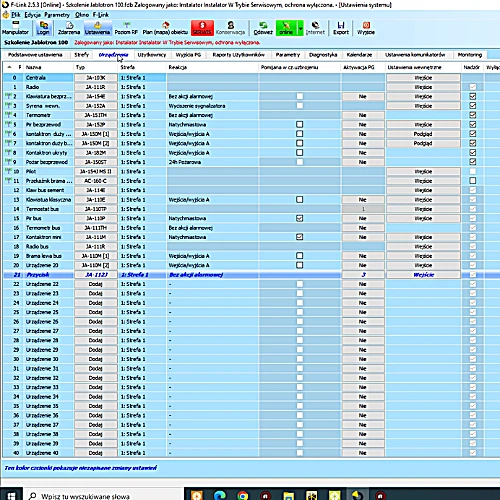This screenshot has width=500, height=500.
Task: Toggle Nadzór checkbox for Termometr row 4
Action: [x=473, y=115]
